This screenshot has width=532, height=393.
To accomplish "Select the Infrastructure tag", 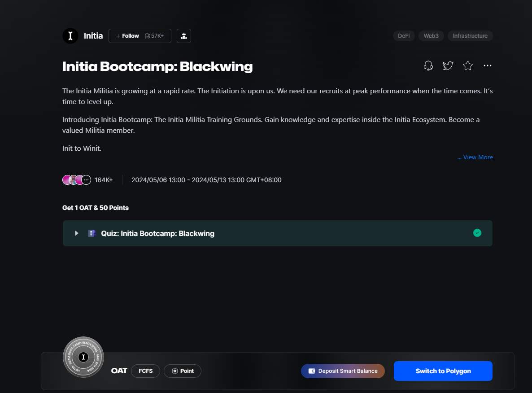I will coord(470,36).
